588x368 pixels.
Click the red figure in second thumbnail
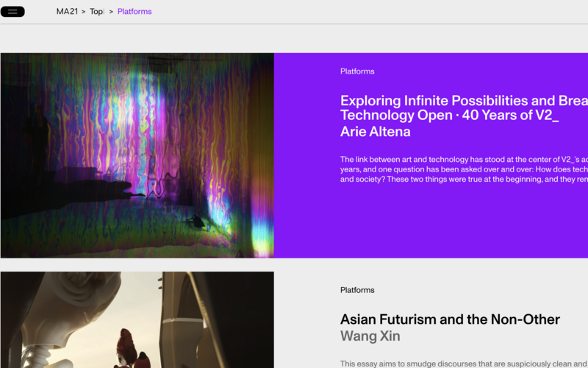(x=126, y=346)
